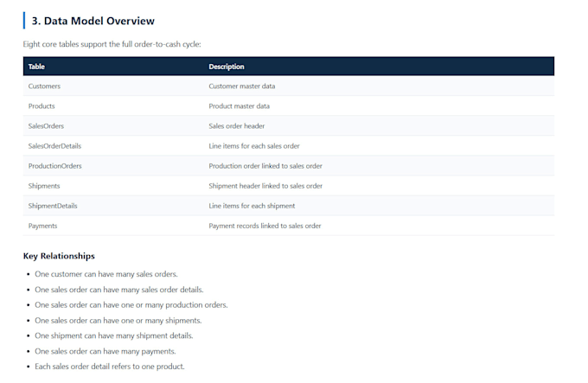This screenshot has height=383, width=588.
Task: Click bullet about one or many production orders
Action: [x=131, y=305]
